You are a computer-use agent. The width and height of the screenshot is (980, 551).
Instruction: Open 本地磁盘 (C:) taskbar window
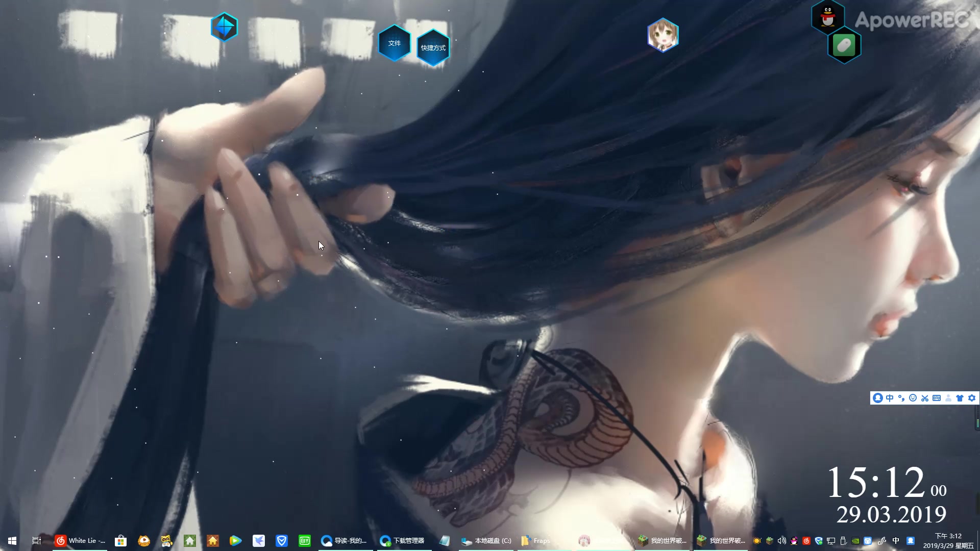[x=486, y=541]
